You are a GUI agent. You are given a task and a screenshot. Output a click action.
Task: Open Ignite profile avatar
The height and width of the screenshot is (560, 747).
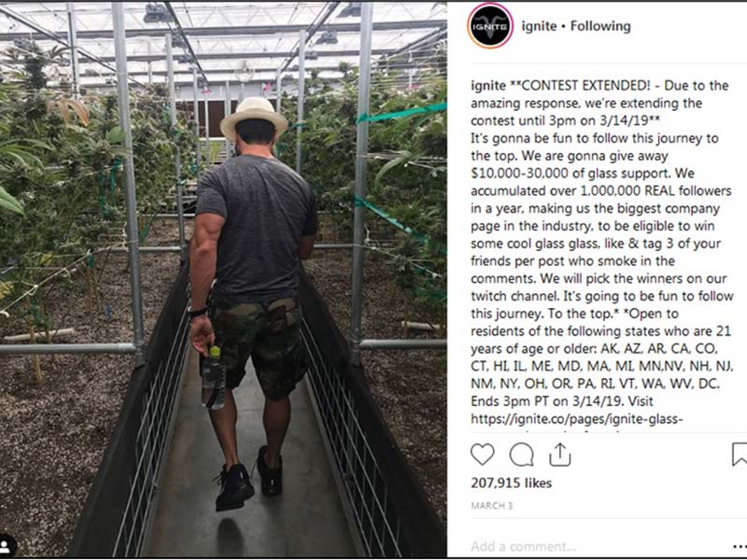(x=490, y=26)
